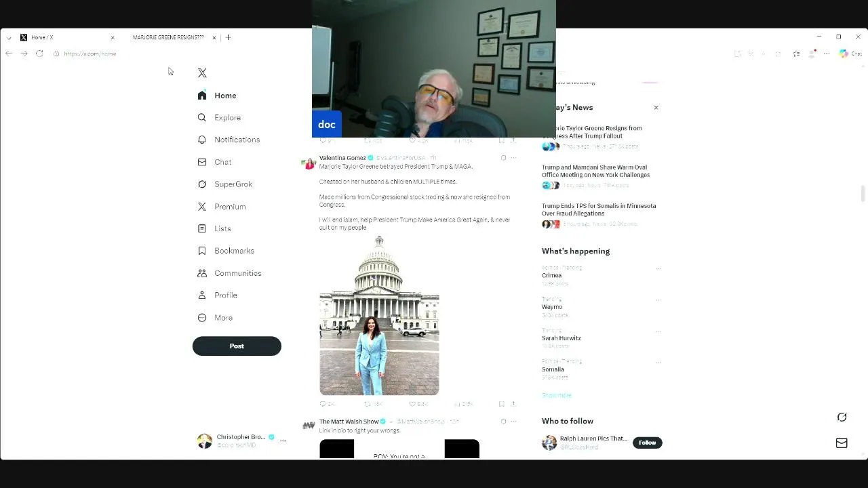Open Profile from the sidebar
The width and height of the screenshot is (868, 488).
[217, 296]
